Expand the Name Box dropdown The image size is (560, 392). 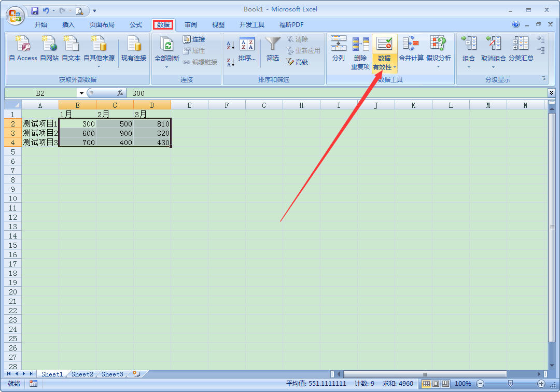pyautogui.click(x=81, y=93)
